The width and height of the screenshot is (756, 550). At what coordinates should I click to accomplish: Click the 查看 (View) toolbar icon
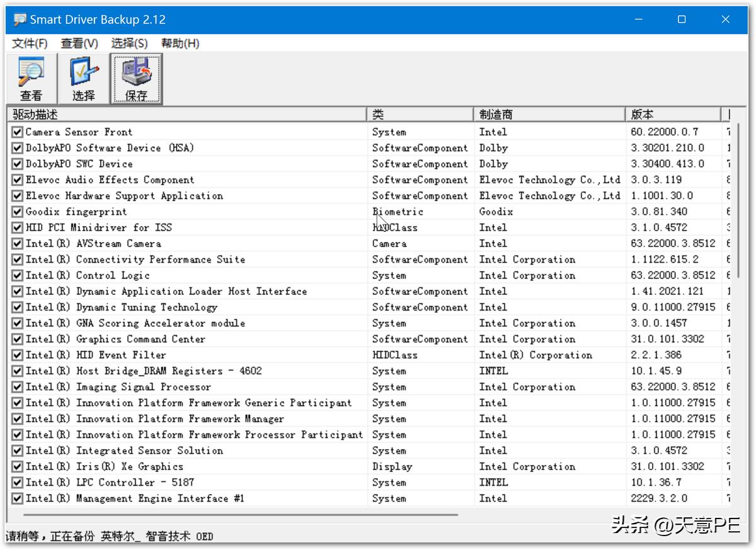click(31, 78)
